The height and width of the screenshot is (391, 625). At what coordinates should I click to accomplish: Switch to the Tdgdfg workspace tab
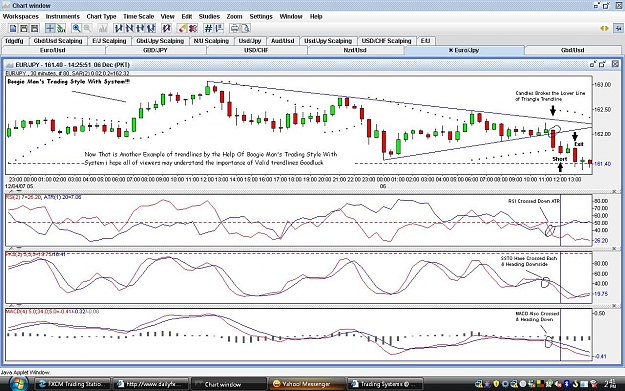pyautogui.click(x=14, y=41)
